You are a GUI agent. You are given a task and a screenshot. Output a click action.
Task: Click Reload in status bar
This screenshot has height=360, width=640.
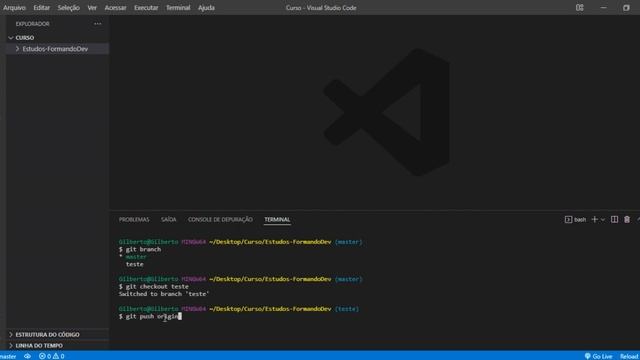click(x=629, y=356)
